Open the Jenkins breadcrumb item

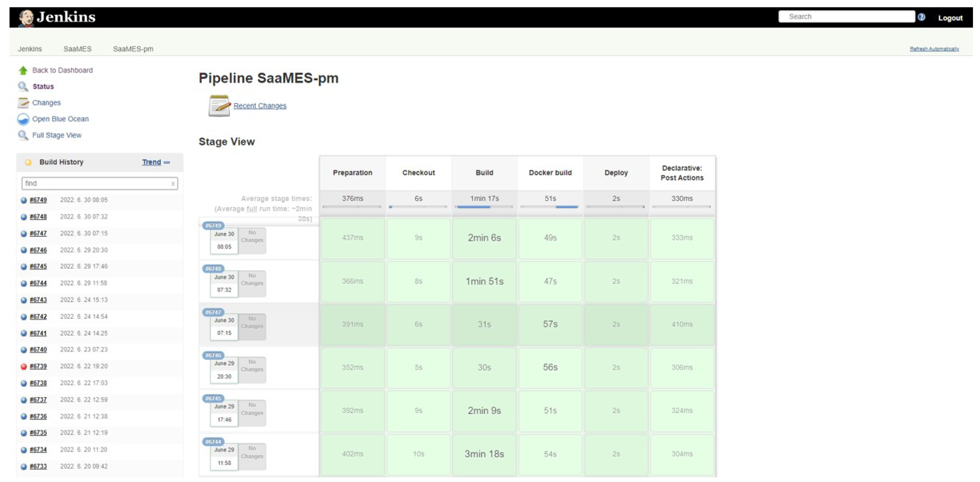(30, 49)
